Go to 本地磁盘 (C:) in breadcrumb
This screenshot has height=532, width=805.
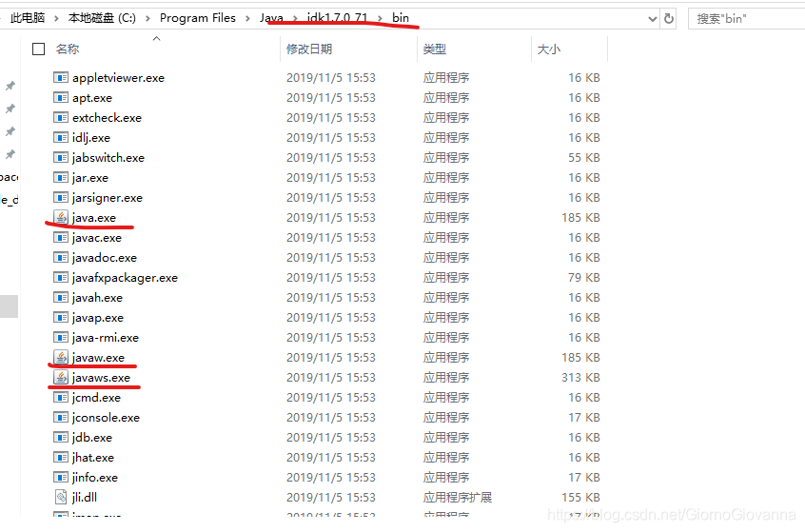pos(102,18)
